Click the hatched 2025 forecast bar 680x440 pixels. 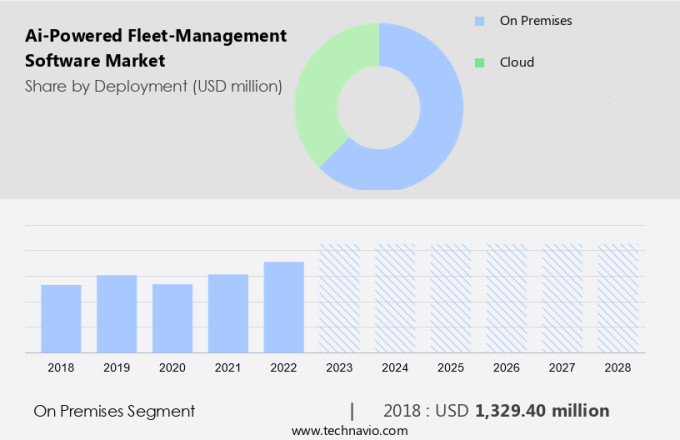(451, 298)
